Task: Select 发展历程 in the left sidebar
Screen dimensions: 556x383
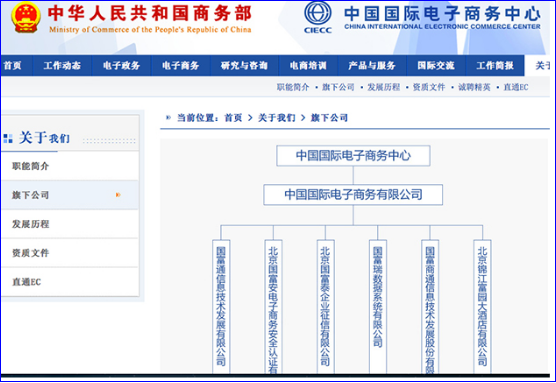Action: [x=70, y=224]
